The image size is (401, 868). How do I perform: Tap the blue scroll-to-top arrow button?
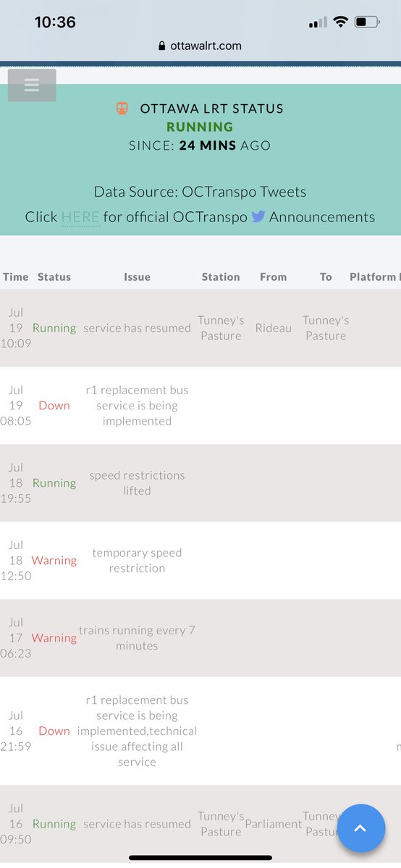[360, 828]
